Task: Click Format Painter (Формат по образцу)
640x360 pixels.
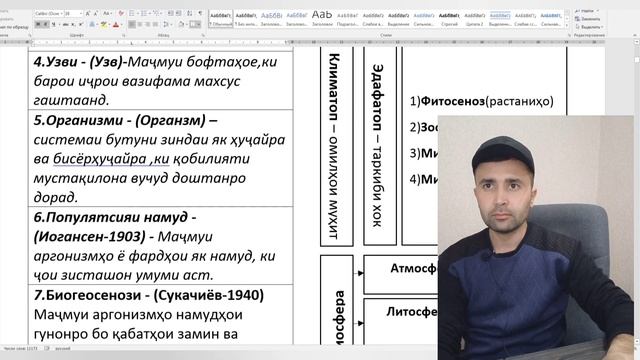Action: tap(14, 27)
